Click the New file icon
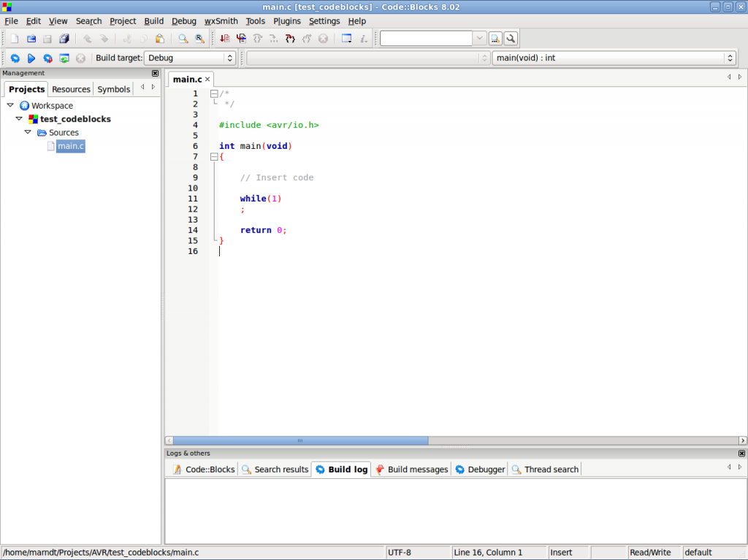The height and width of the screenshot is (560, 748). pos(15,39)
